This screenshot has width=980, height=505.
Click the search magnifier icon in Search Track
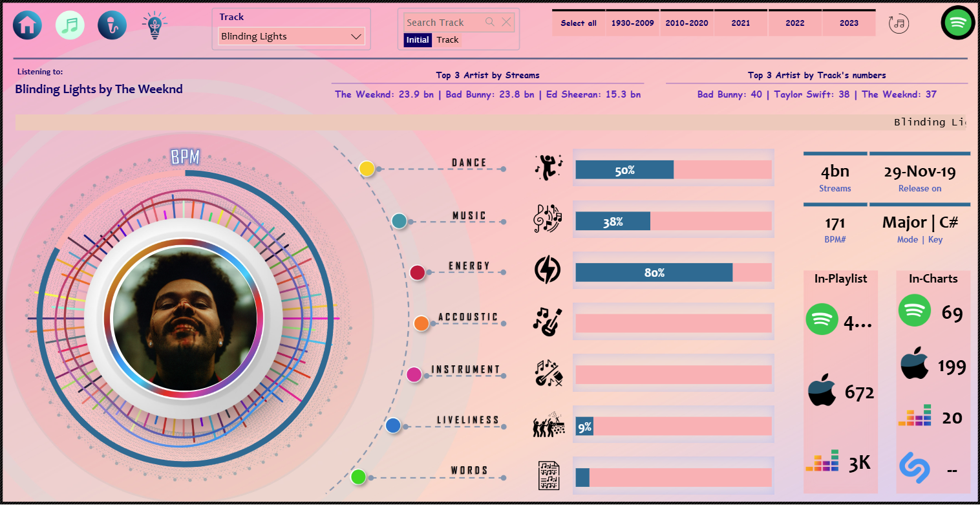coord(490,22)
